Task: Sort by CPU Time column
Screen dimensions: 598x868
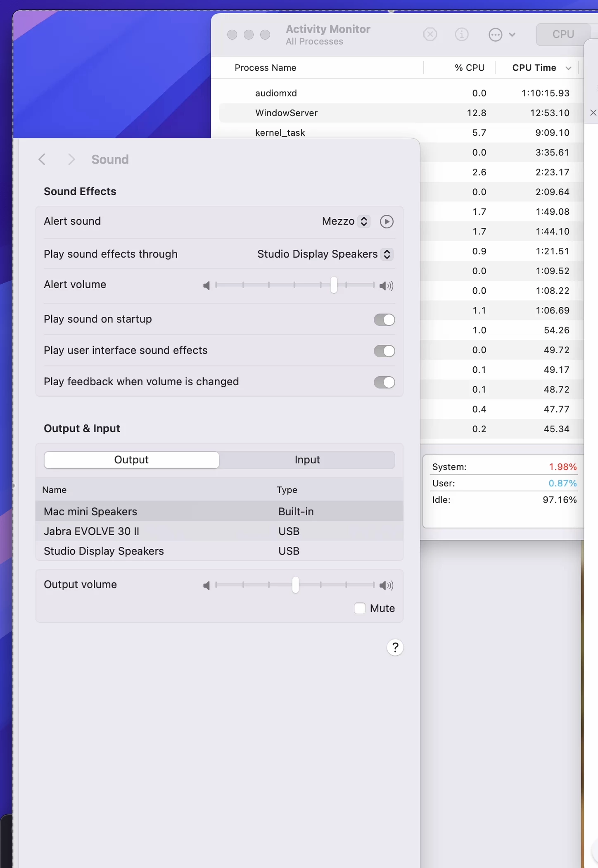Action: click(x=534, y=68)
